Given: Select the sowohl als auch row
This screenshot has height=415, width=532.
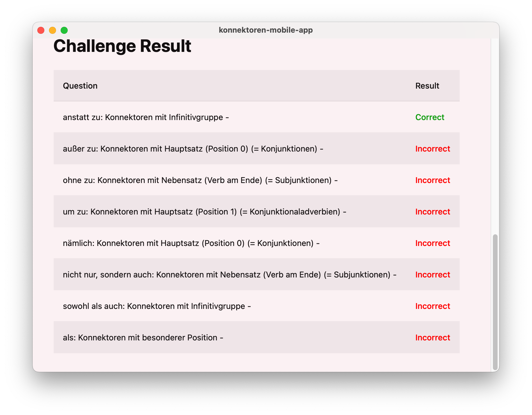Looking at the screenshot, I should coord(257,306).
